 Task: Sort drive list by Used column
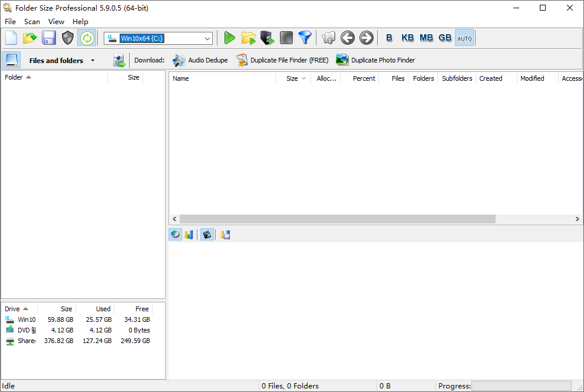[95, 309]
